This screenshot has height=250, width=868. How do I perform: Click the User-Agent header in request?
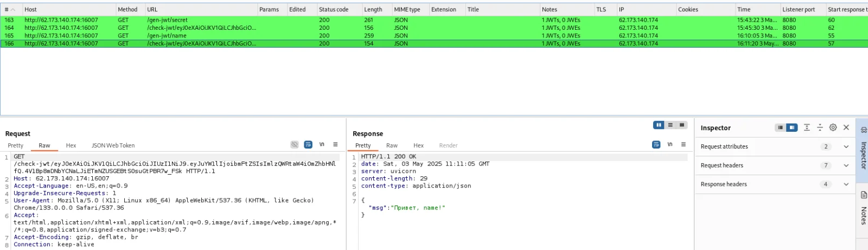pos(164,204)
